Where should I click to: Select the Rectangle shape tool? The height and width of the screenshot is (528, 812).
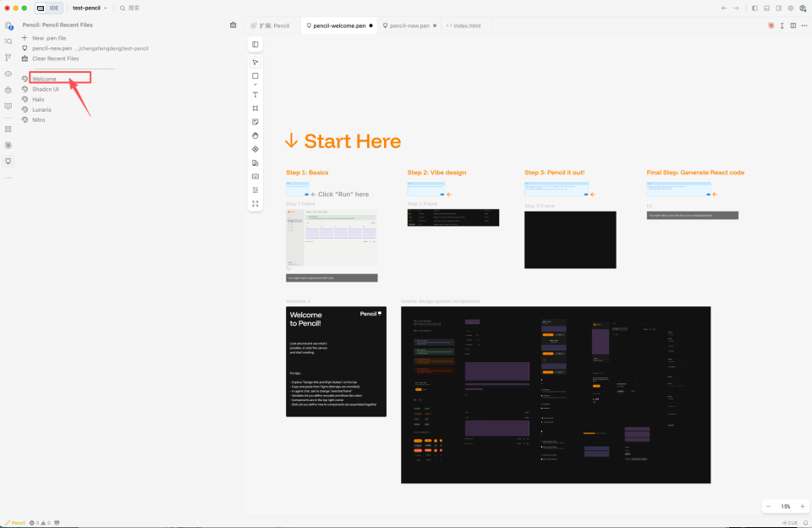click(x=255, y=75)
